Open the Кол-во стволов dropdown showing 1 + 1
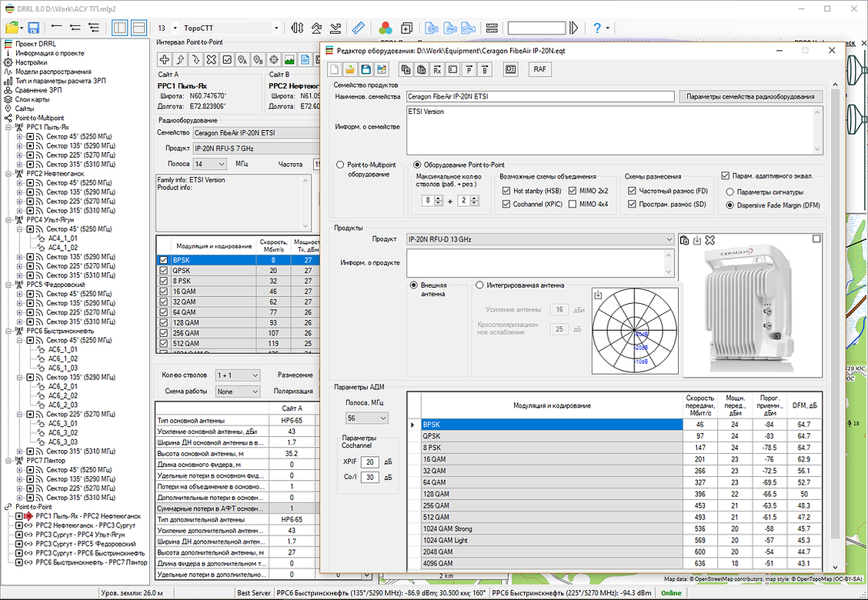The width and height of the screenshot is (868, 600). pyautogui.click(x=238, y=375)
